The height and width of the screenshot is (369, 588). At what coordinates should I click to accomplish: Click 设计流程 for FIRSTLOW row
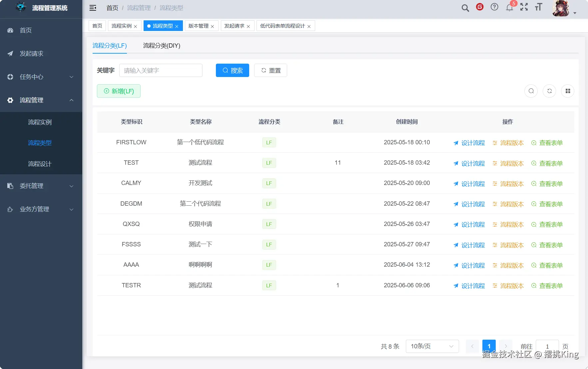click(469, 143)
